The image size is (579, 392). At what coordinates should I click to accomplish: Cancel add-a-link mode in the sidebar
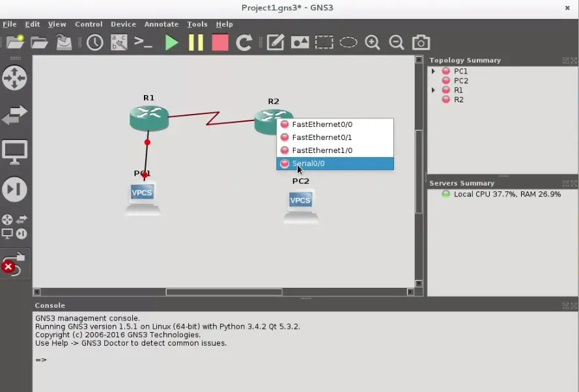[x=14, y=264]
